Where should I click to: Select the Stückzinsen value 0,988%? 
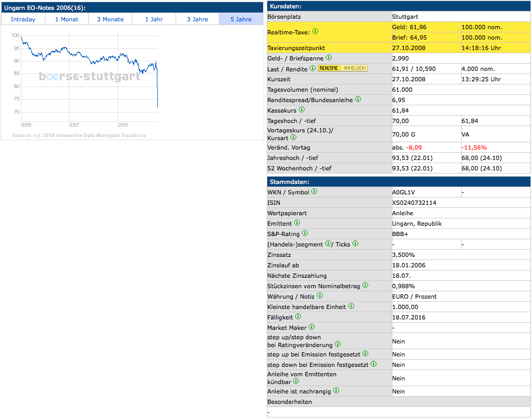(x=403, y=286)
